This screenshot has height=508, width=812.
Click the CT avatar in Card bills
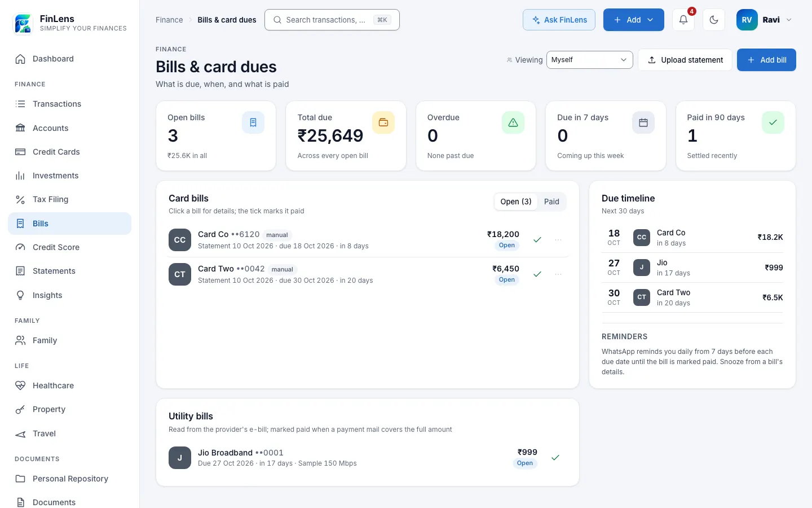180,274
